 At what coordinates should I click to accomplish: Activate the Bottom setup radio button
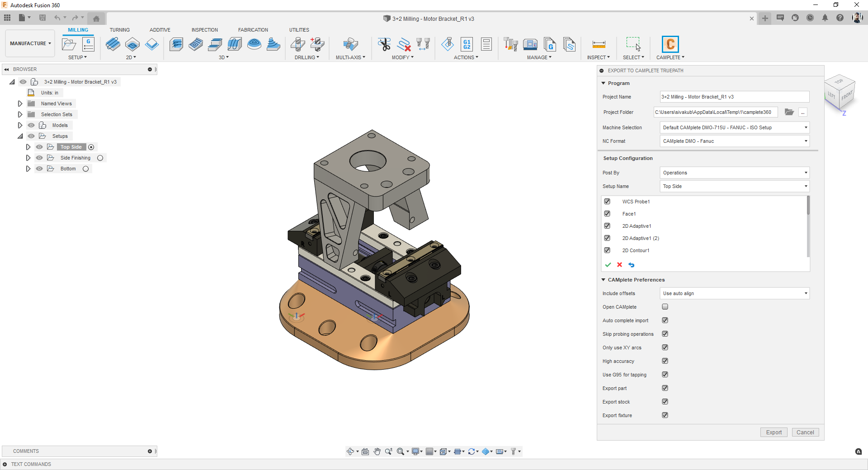85,169
